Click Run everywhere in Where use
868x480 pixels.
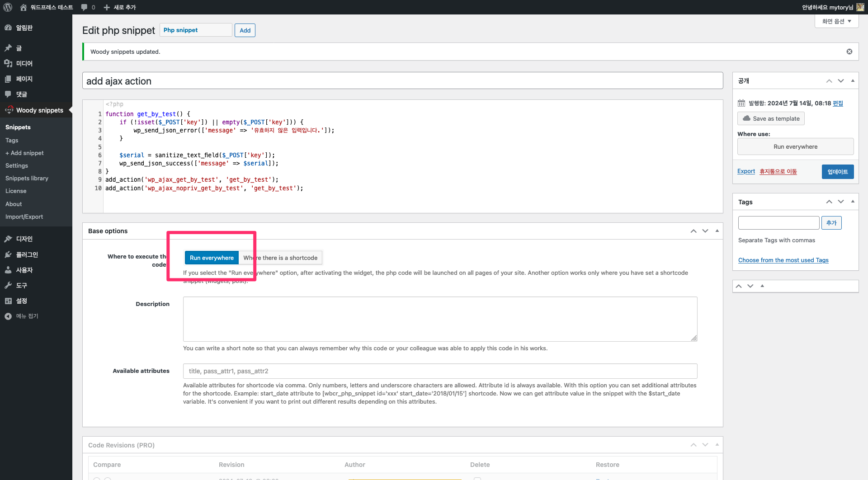(795, 146)
